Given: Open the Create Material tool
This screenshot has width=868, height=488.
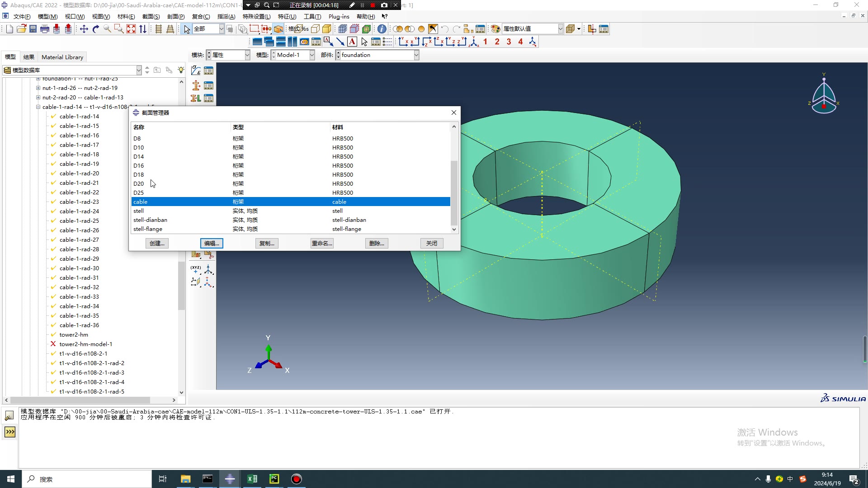Looking at the screenshot, I should 196,70.
